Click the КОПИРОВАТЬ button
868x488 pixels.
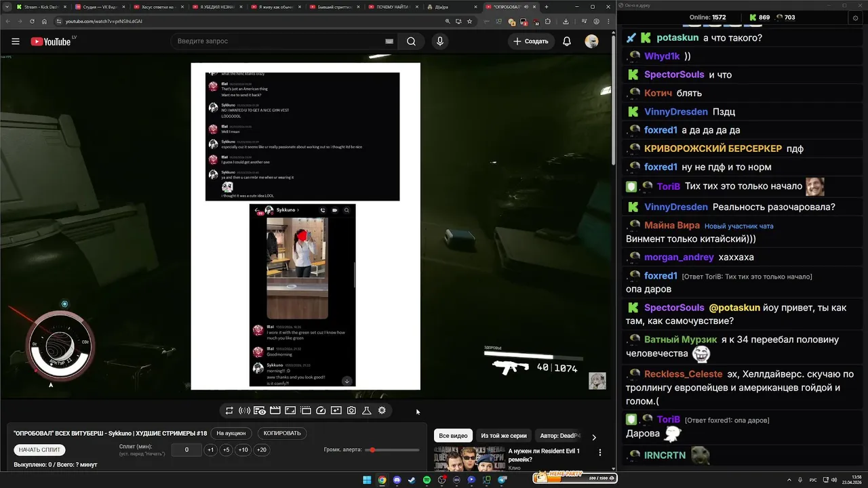coord(281,433)
